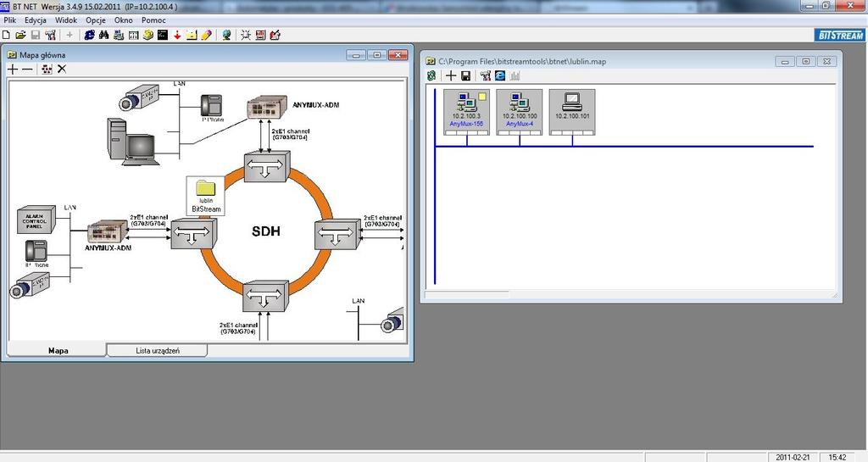Click the red screen icon in main toolbar

tap(260, 35)
